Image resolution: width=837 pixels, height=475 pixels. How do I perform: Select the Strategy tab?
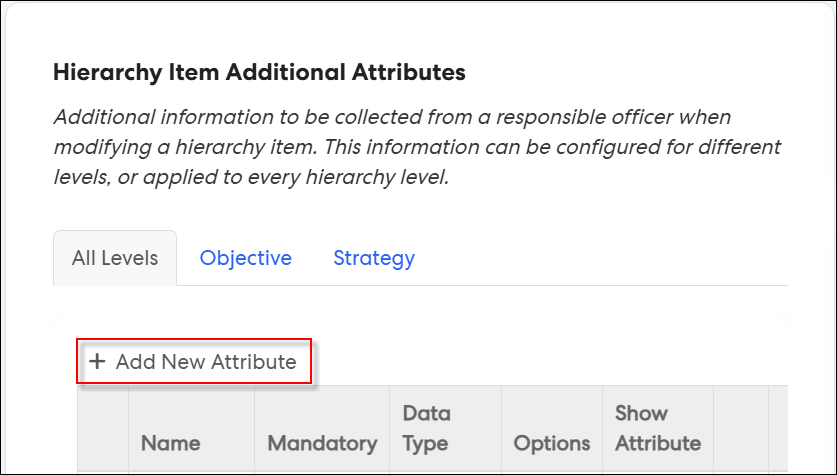374,258
